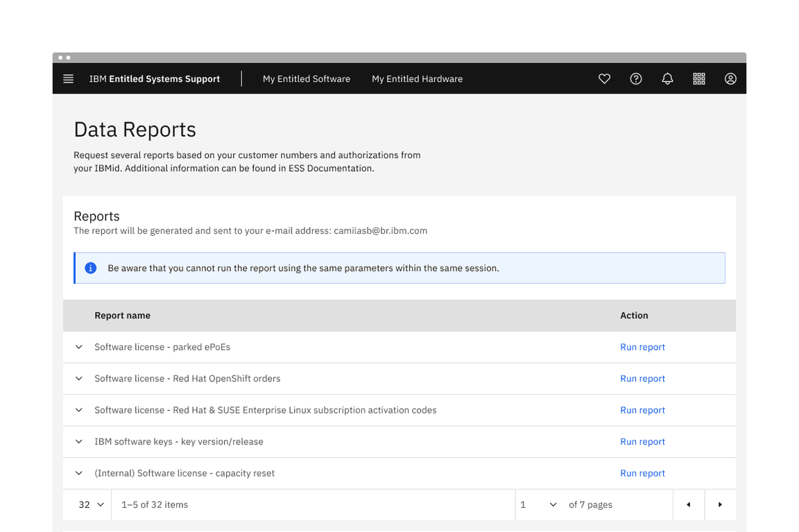This screenshot has height=532, width=799.
Task: Open the ESS Documentation link
Action: pyautogui.click(x=330, y=168)
